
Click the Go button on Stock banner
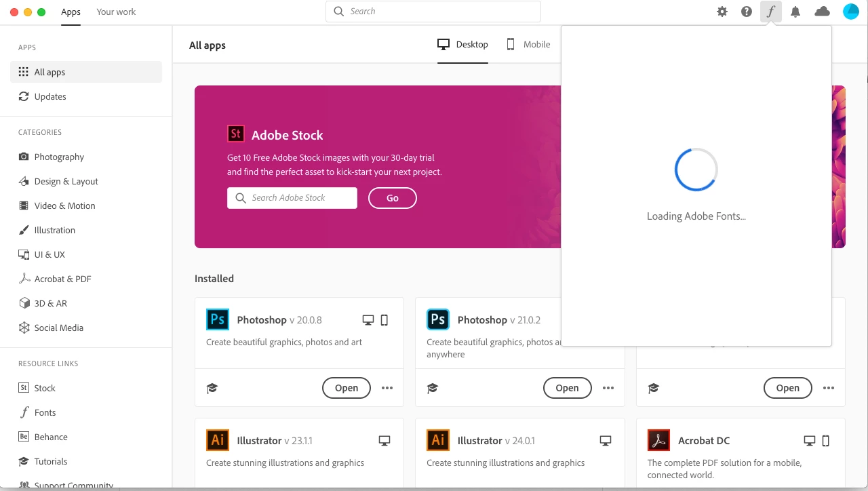(x=393, y=198)
